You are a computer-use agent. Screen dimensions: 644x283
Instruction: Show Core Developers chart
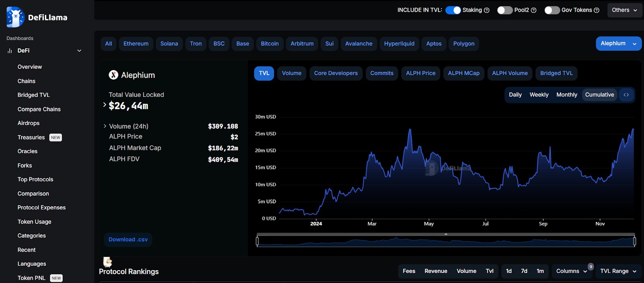pyautogui.click(x=336, y=73)
